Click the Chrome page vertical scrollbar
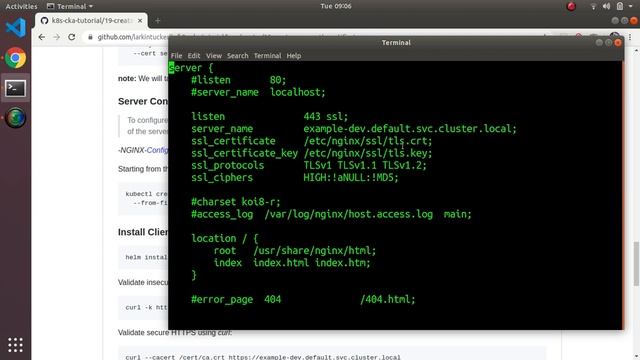Screen dimensions: 640x360 [x=636, y=263]
